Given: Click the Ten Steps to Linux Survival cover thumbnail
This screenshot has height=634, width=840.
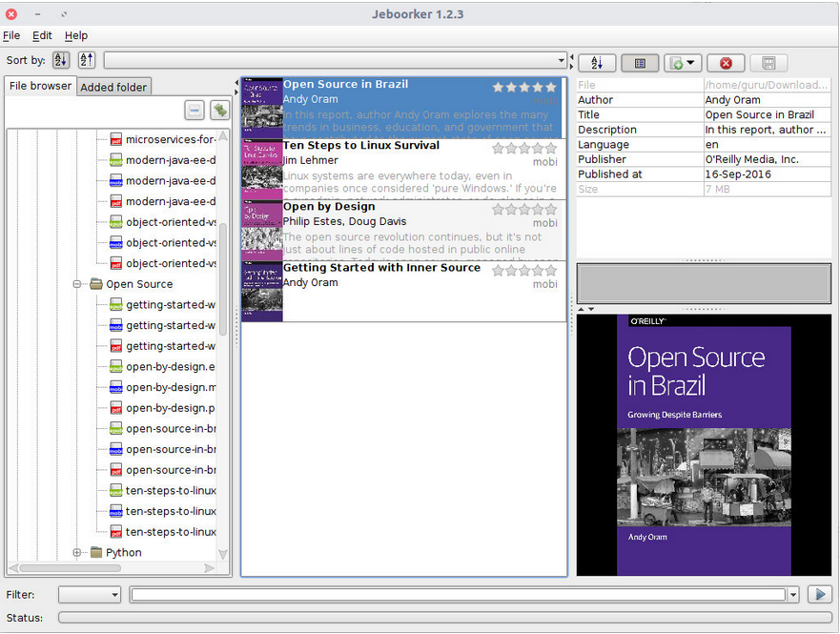Looking at the screenshot, I should pos(262,169).
